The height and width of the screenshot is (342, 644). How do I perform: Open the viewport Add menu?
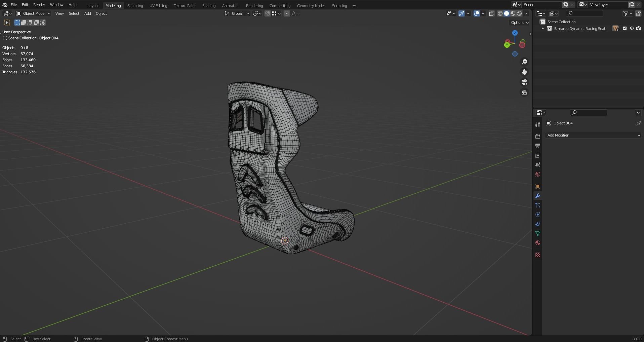point(87,13)
